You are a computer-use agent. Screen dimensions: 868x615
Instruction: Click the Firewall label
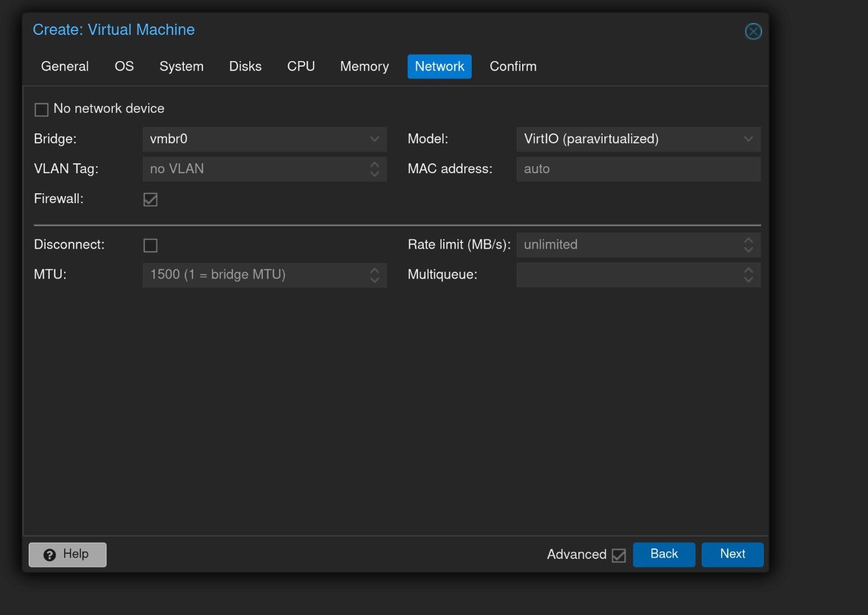pos(59,199)
